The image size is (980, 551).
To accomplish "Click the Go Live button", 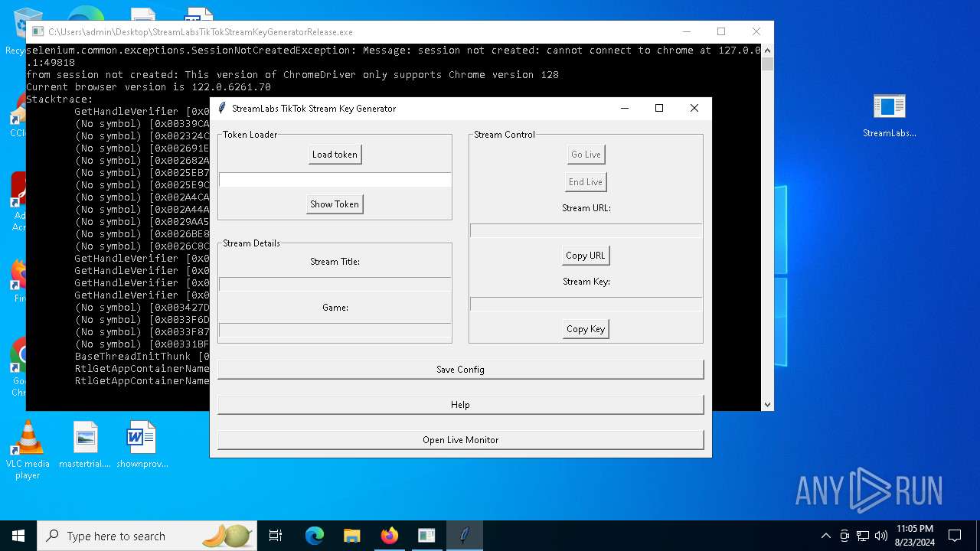I will click(x=586, y=155).
